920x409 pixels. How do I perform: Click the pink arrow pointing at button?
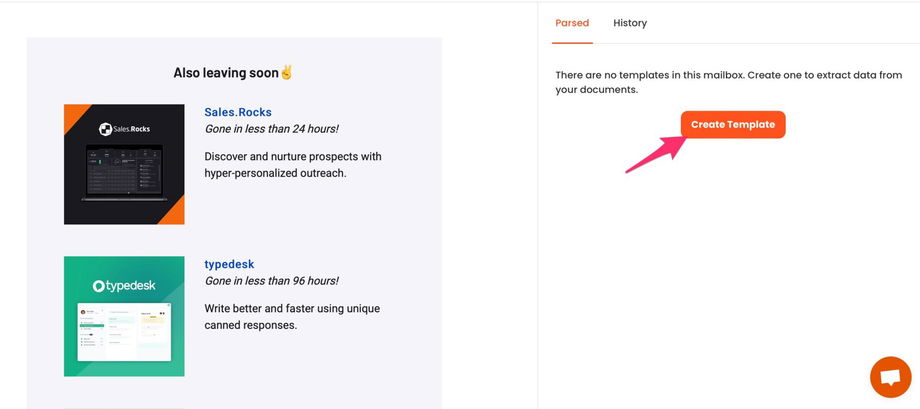656,151
